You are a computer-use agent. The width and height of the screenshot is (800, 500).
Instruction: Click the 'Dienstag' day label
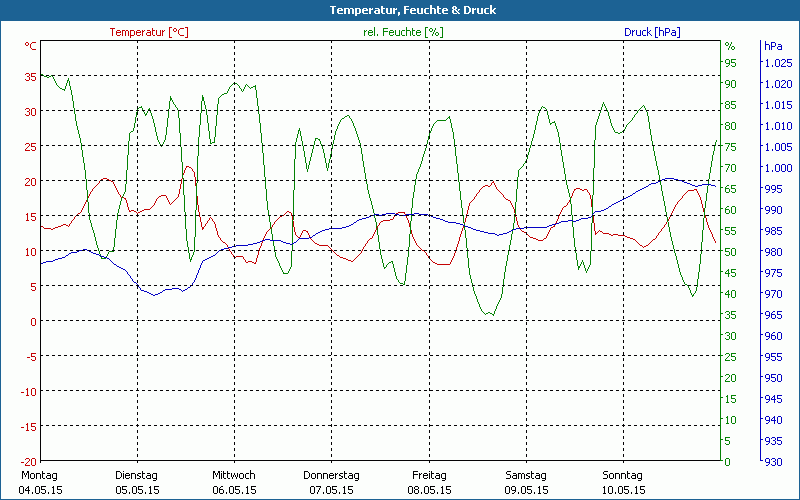point(136,475)
